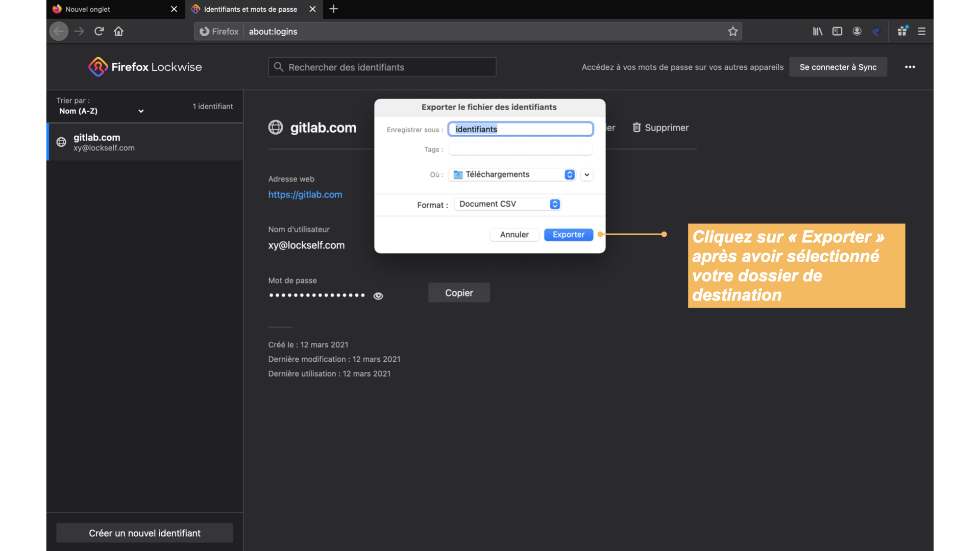
Task: Open the Lockwise three-dots menu
Action: tap(910, 67)
